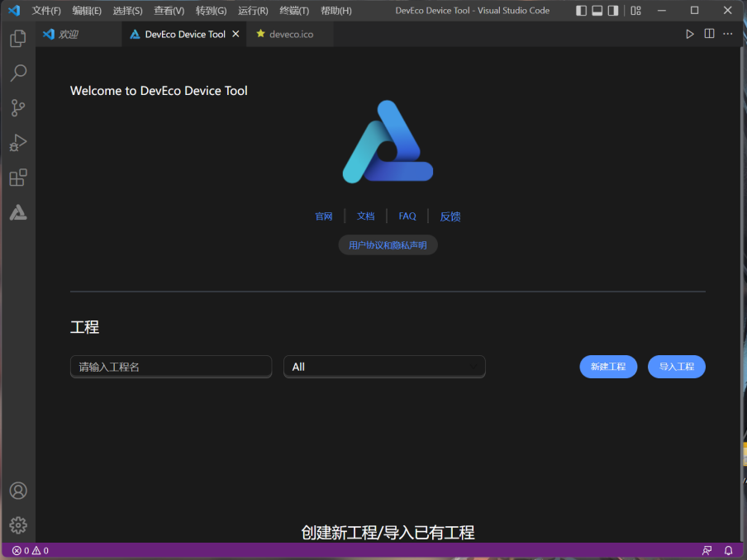Open the Explorer view in activity bar

pyautogui.click(x=18, y=38)
